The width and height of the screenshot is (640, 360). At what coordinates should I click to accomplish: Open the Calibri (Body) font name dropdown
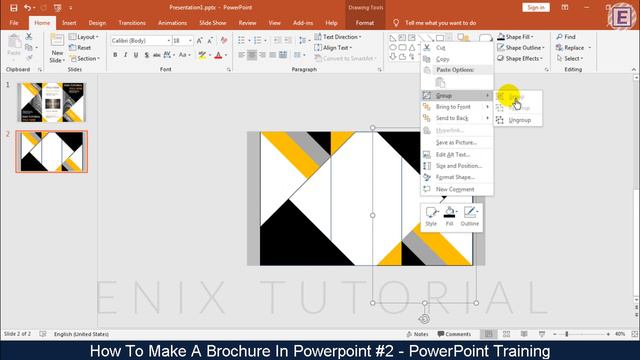tap(169, 41)
